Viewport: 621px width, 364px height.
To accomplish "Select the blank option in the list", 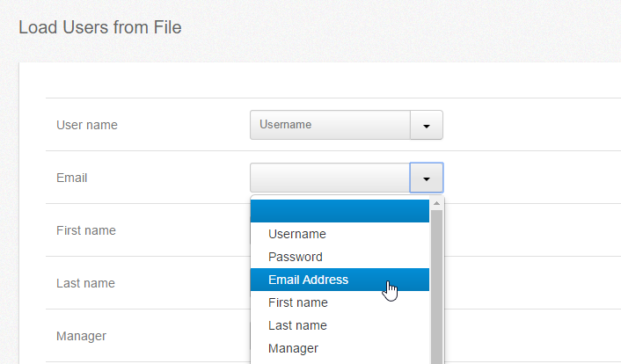I will (x=340, y=211).
